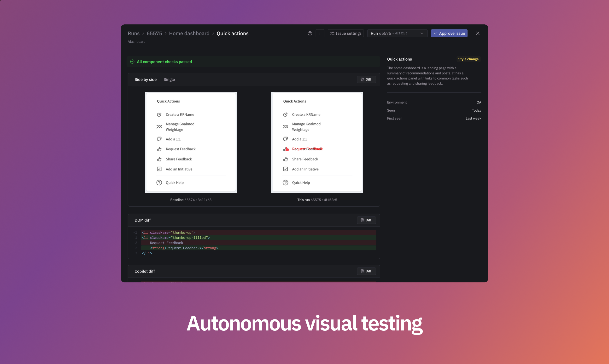The height and width of the screenshot is (364, 609).
Task: Click the Add a 1:1 chat icon
Action: [159, 139]
